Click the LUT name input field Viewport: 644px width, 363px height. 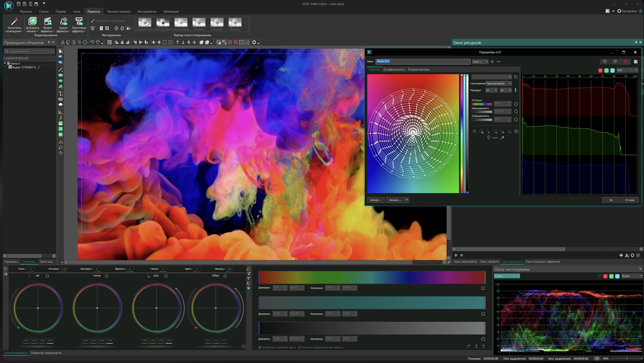[x=422, y=62]
